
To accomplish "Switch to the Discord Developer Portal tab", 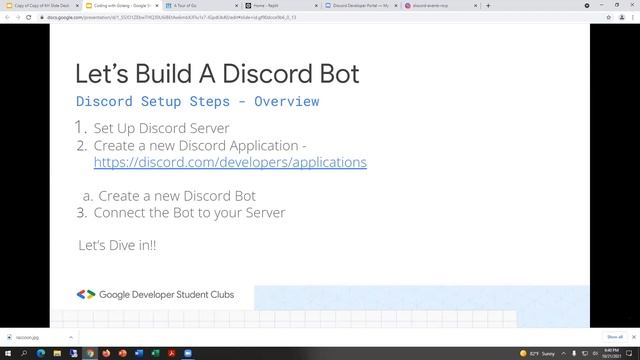I will tap(360, 6).
